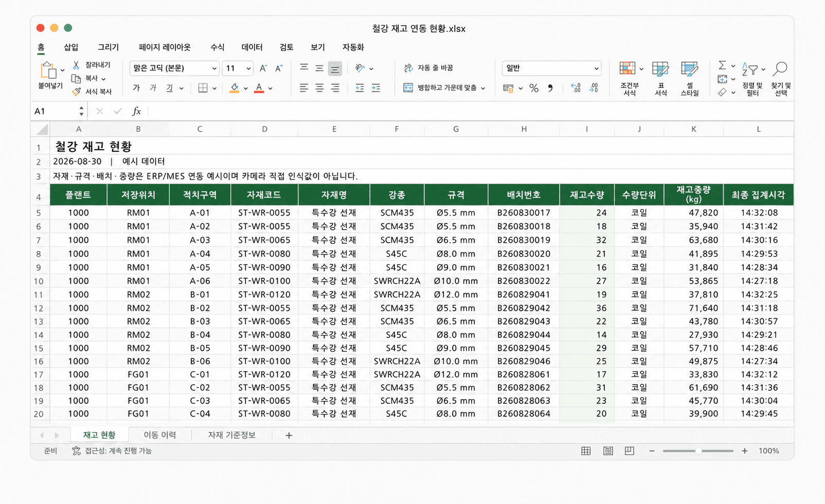The width and height of the screenshot is (825, 504).
Task: Align text to top
Action: pos(304,68)
